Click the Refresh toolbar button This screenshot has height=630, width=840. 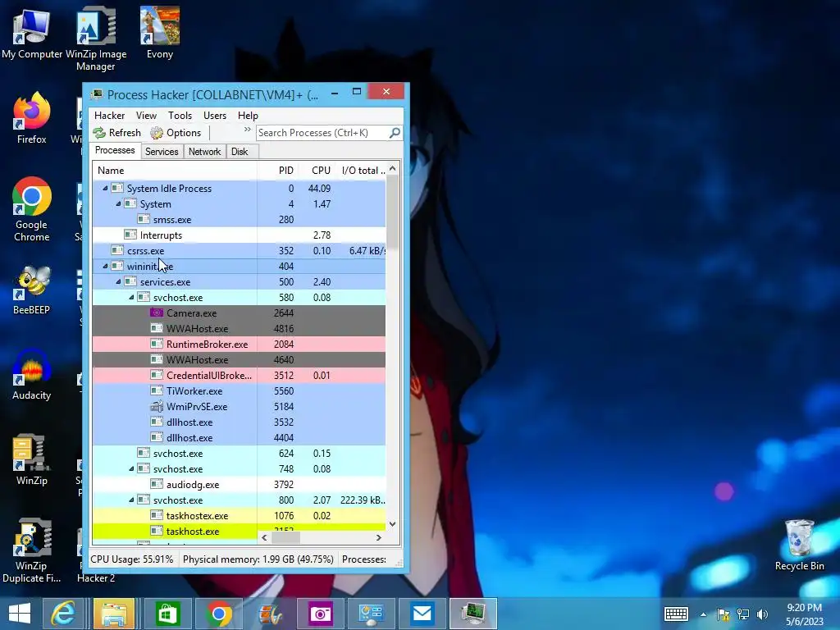click(116, 133)
